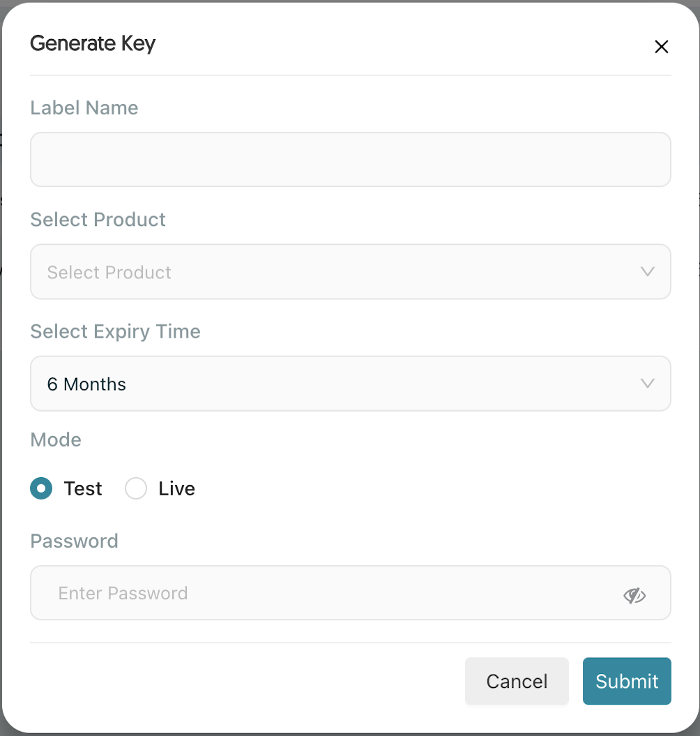Screen dimensions: 700x736
Task: Click the Select Expiry Time caption
Action: coord(116,331)
